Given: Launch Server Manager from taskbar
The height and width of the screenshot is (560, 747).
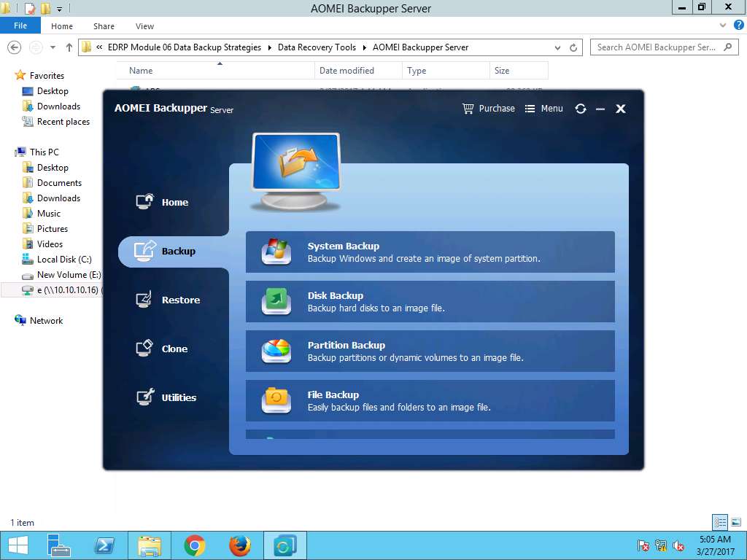Looking at the screenshot, I should tap(59, 545).
